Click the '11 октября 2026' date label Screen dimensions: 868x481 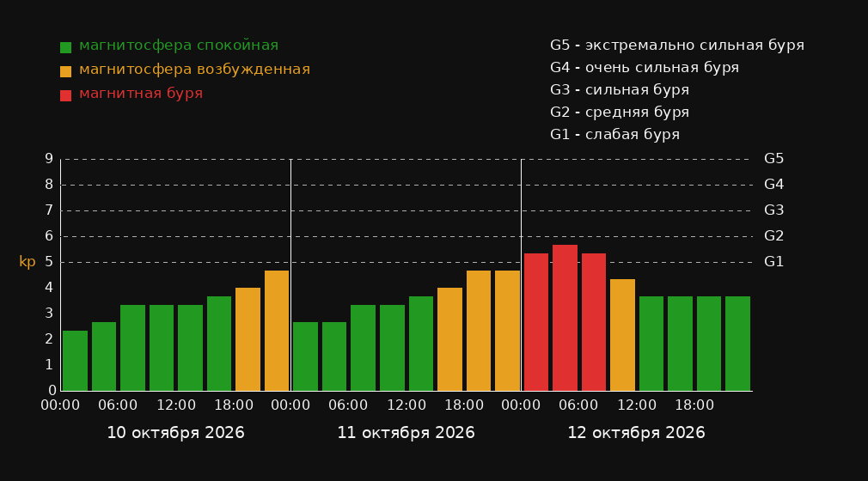pos(406,433)
